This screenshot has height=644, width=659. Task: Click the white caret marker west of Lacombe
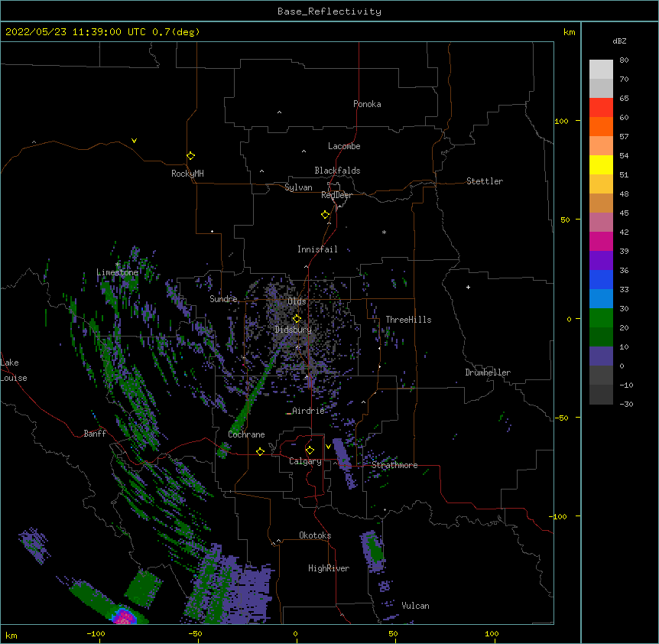[x=304, y=151]
